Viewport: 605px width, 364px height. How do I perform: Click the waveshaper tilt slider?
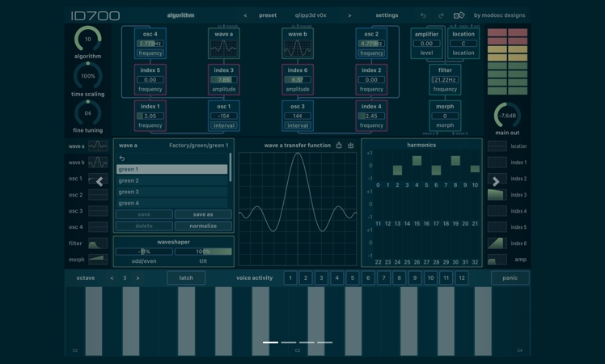(203, 252)
